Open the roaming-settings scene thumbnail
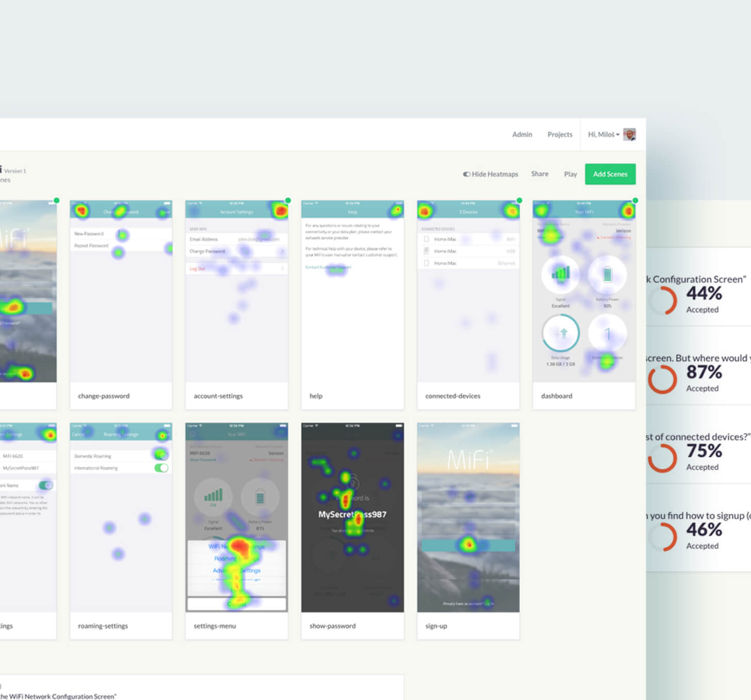 pos(121,518)
